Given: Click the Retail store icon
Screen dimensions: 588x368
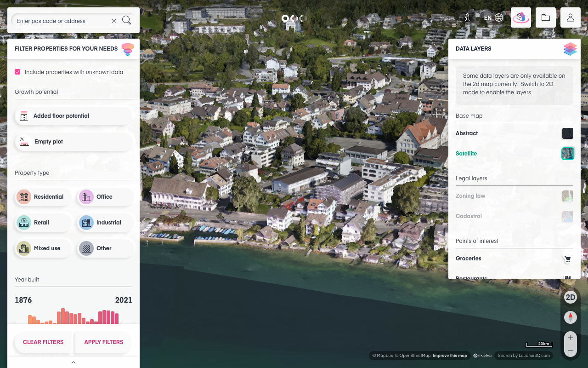Looking at the screenshot, I should click(x=24, y=223).
